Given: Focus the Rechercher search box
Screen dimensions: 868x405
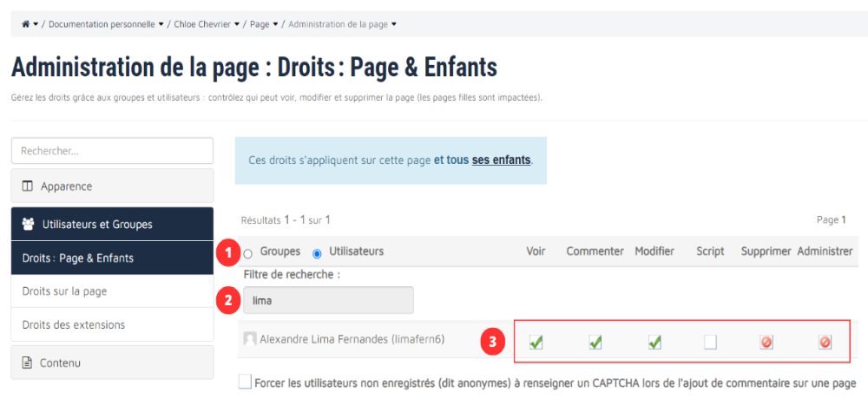Looking at the screenshot, I should click(112, 151).
